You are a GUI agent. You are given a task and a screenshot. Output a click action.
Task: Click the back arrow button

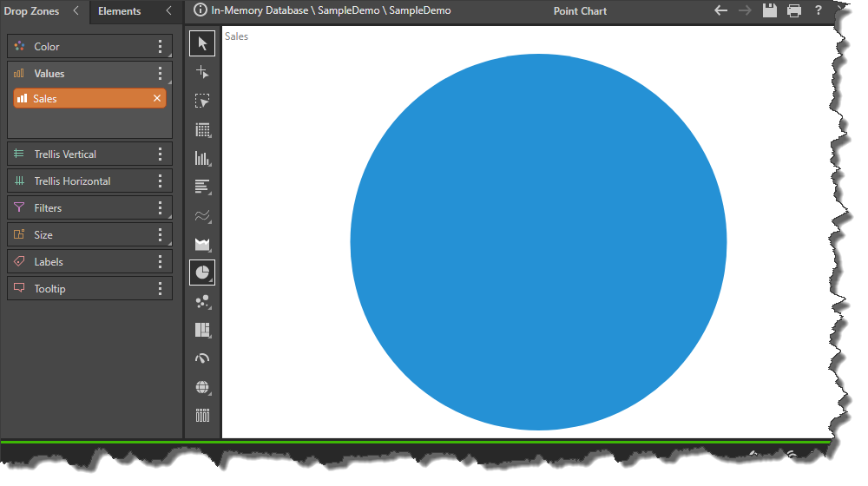click(x=720, y=11)
